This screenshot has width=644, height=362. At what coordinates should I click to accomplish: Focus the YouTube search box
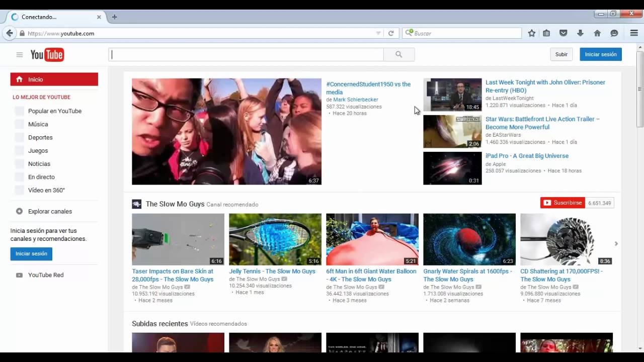coord(246,54)
